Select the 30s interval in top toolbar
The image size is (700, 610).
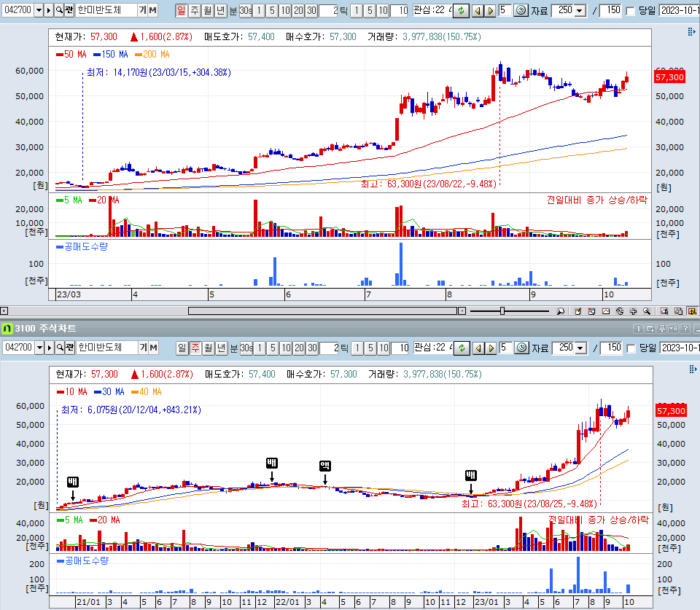coord(246,10)
